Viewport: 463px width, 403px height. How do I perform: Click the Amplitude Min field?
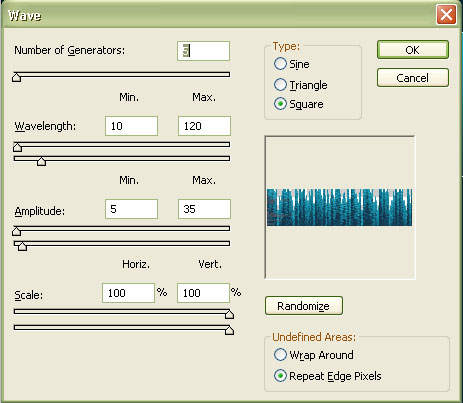[131, 209]
